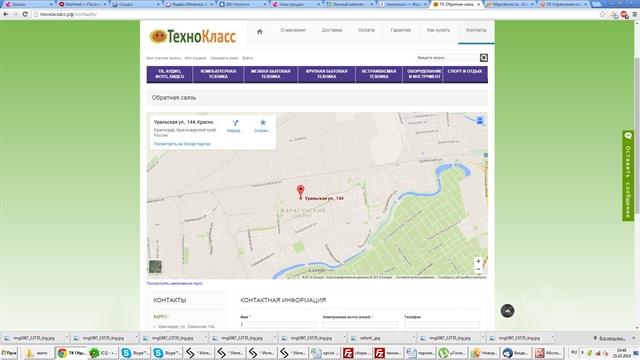Open the Доставка navigation tab
Screen dimensions: 640x360
click(x=331, y=30)
